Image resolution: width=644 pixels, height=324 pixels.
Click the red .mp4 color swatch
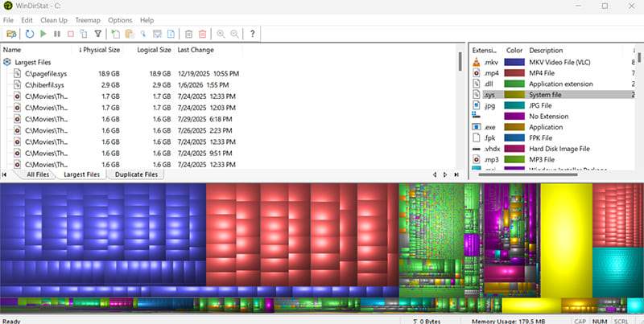(x=514, y=73)
